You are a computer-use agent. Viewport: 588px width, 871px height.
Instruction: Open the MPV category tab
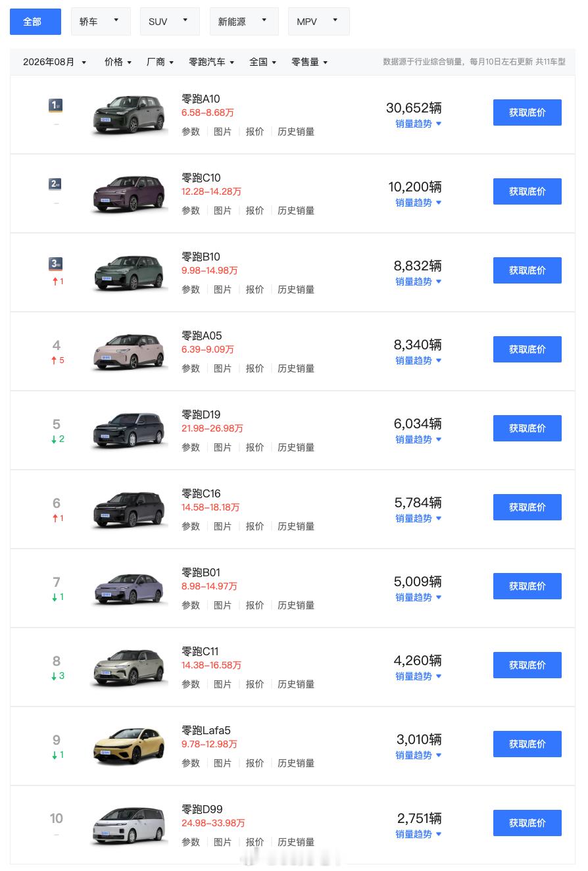pos(318,22)
